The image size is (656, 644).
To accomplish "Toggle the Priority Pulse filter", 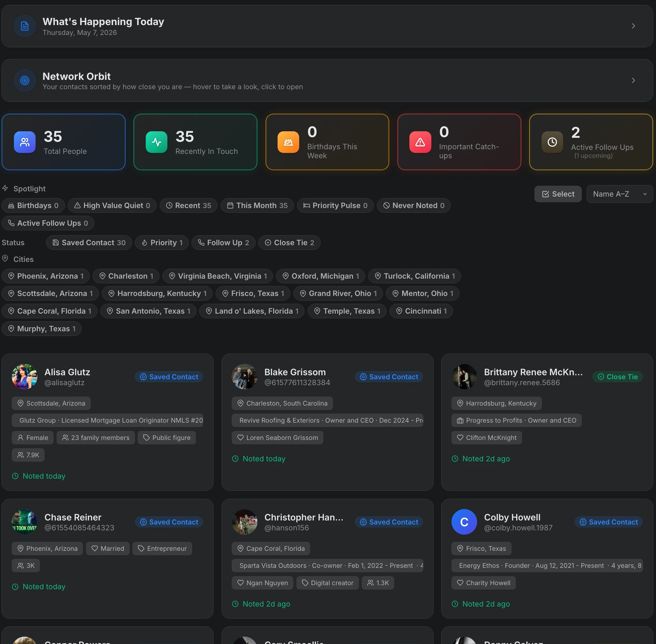I will [x=335, y=205].
